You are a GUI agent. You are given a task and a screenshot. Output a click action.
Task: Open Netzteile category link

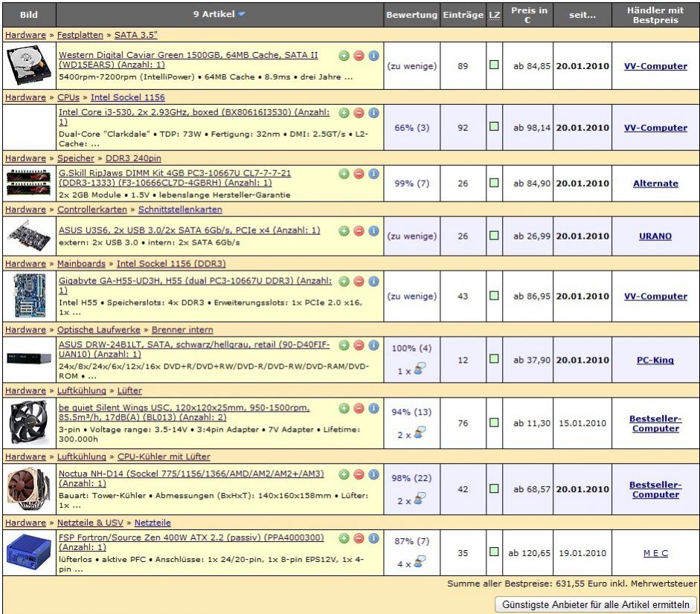click(x=152, y=523)
